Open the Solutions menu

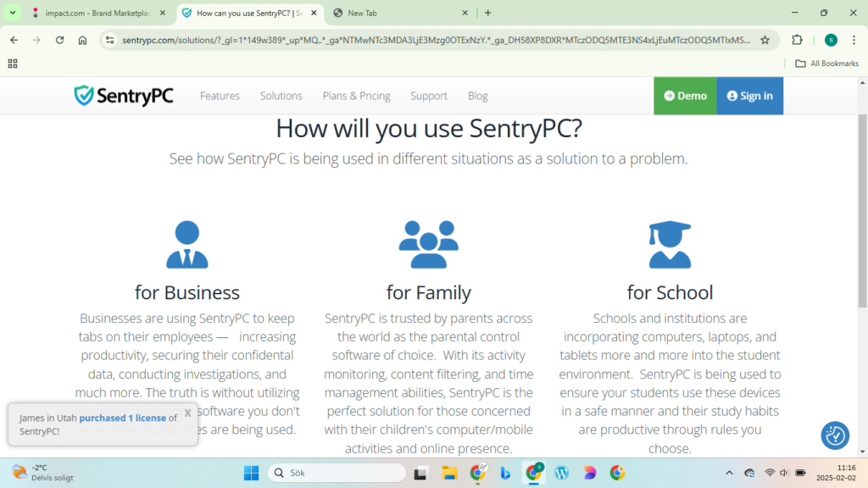click(x=281, y=96)
